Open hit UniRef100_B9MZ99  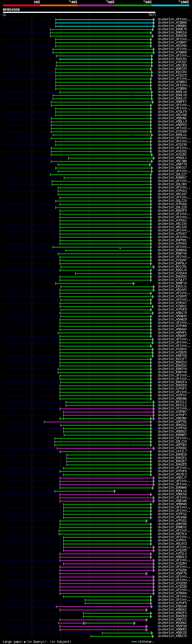tap(172, 36)
